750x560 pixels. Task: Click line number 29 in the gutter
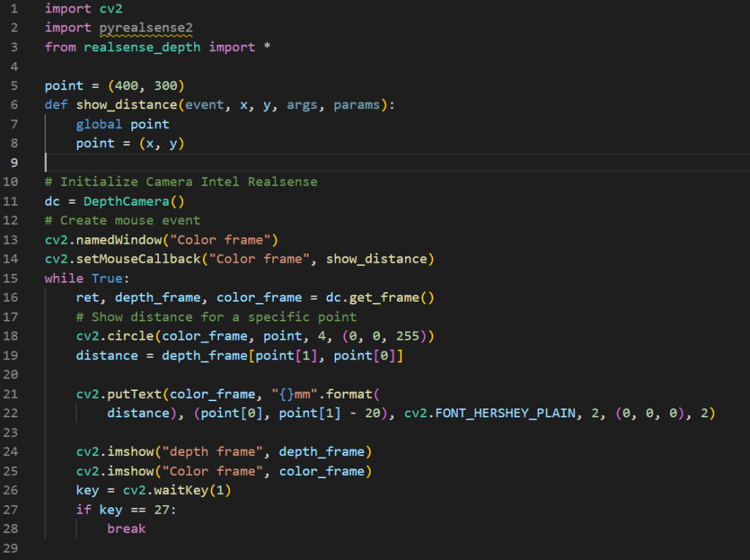[x=14, y=548]
